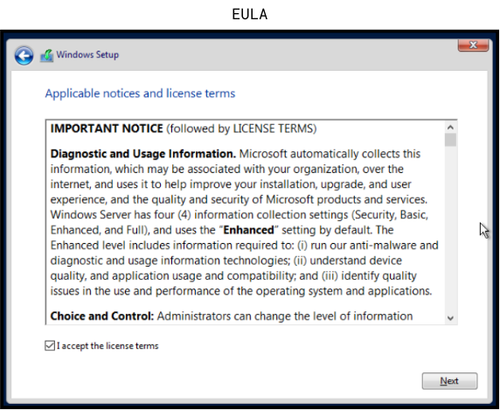This screenshot has height=410, width=500.
Task: Close the Windows Setup dialog
Action: [473, 45]
